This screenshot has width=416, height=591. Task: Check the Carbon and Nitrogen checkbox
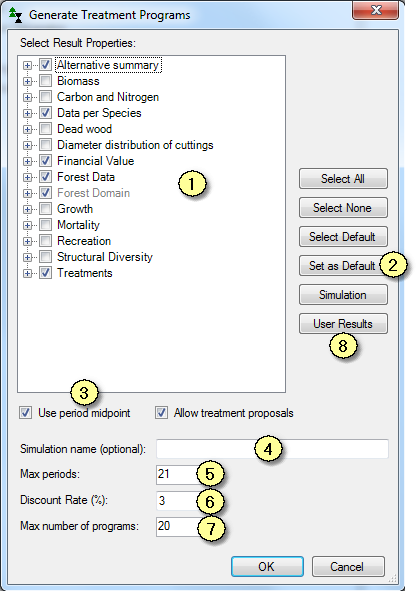(46, 97)
